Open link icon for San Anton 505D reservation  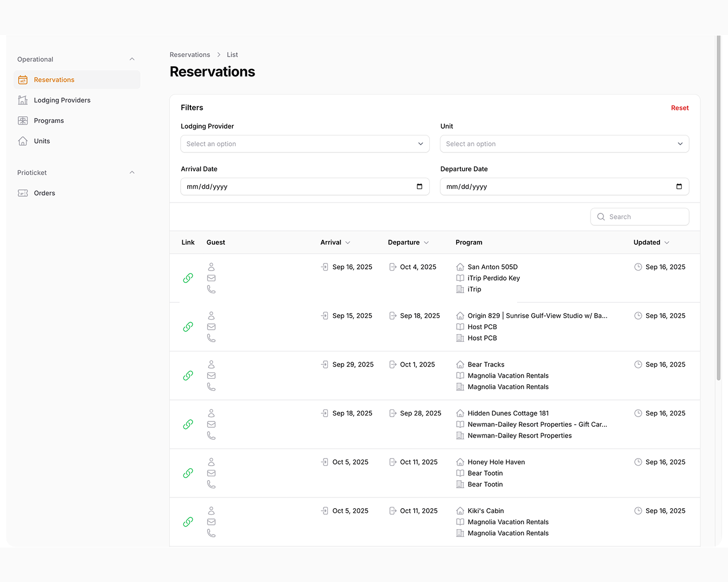click(x=188, y=278)
